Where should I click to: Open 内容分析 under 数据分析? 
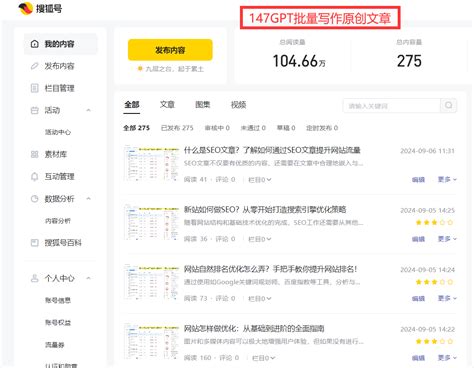tap(58, 221)
